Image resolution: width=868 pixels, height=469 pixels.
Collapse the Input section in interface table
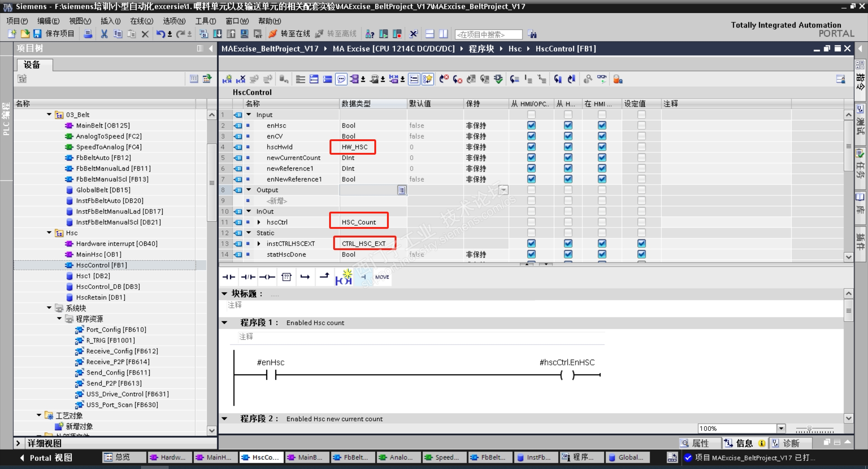pyautogui.click(x=249, y=114)
